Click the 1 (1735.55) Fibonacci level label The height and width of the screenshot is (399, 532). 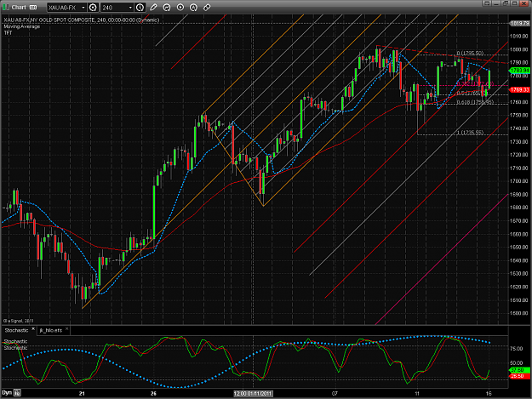click(x=470, y=132)
